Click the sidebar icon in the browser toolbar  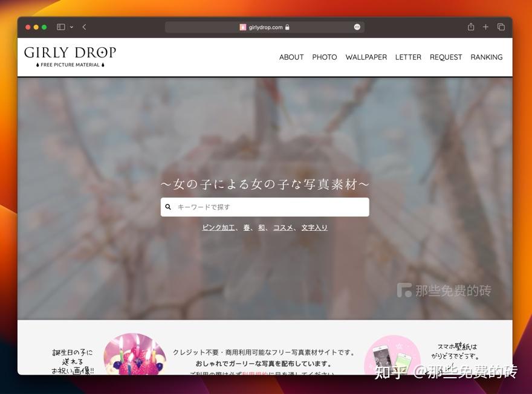point(60,27)
